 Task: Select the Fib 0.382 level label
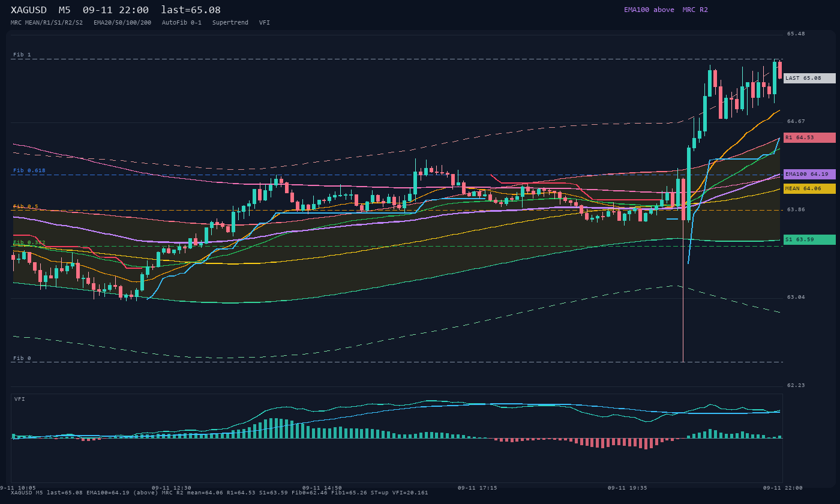pos(29,242)
